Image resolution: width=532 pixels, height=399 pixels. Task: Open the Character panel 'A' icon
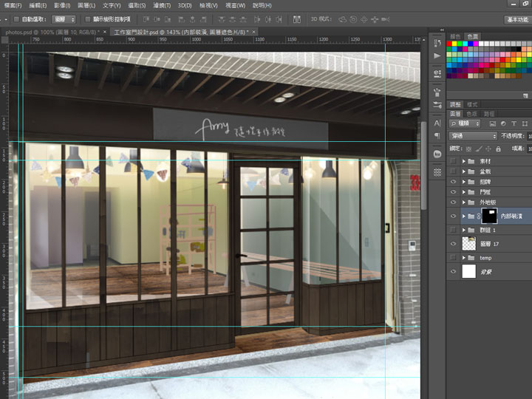tap(437, 123)
